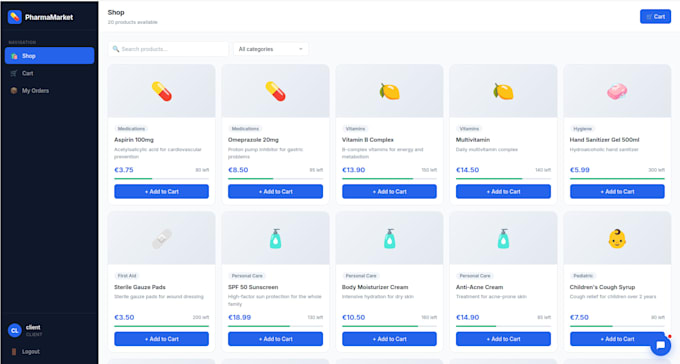Screen dimensions: 680x364
Task: Add Body Moisturizer Cream to cart
Action: (389, 339)
